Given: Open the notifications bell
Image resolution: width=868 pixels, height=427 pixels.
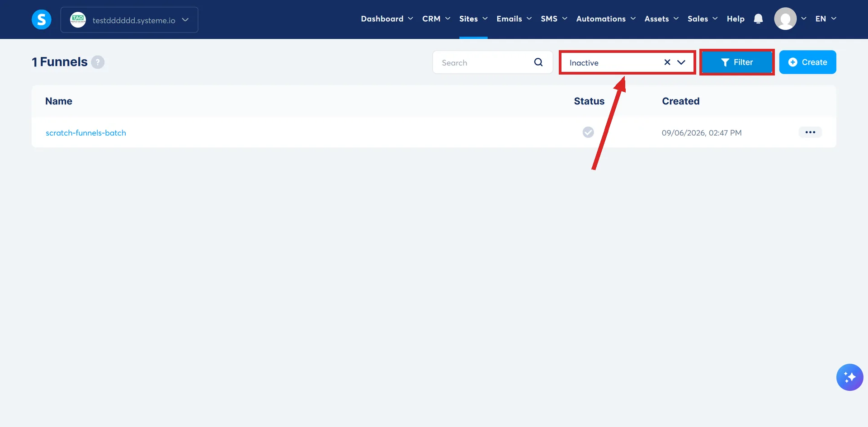Looking at the screenshot, I should [758, 19].
